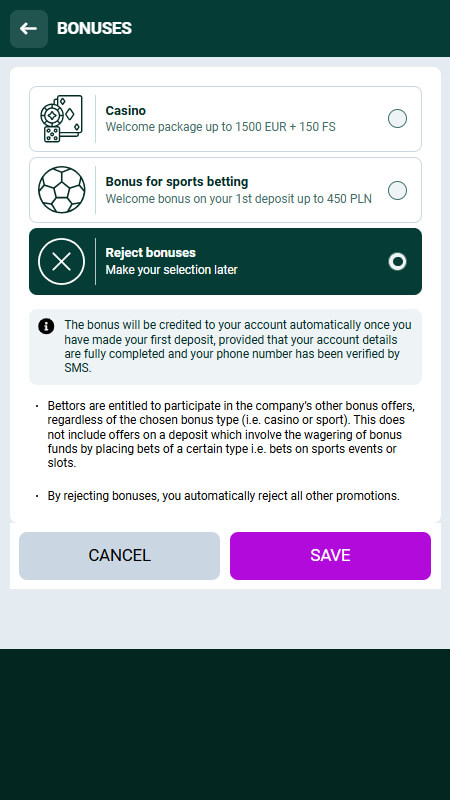Click the 450 PLN first deposit description
The image size is (450, 800).
pos(238,198)
